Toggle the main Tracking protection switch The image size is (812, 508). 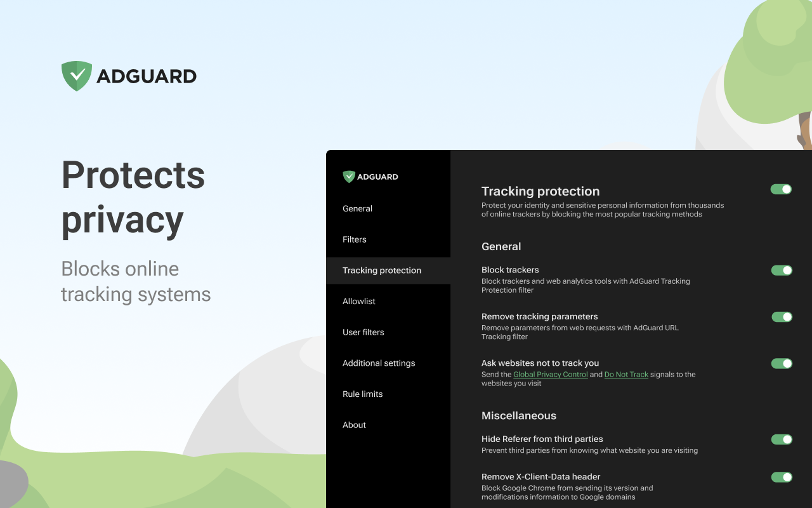pyautogui.click(x=781, y=189)
